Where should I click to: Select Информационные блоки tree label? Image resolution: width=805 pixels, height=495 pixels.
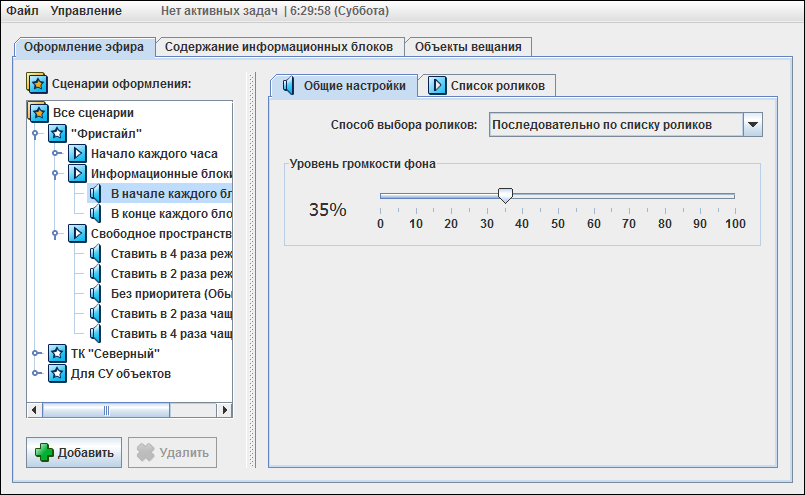[x=161, y=174]
